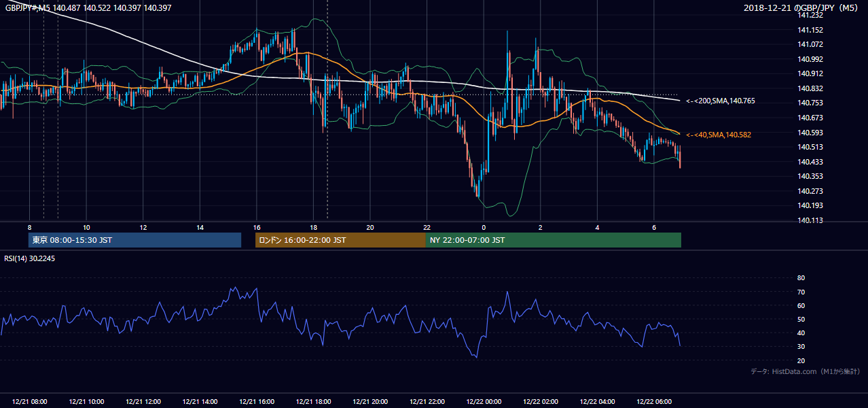Click the bottom time label 12/21 20:00
The image size is (868, 408).
tap(370, 402)
